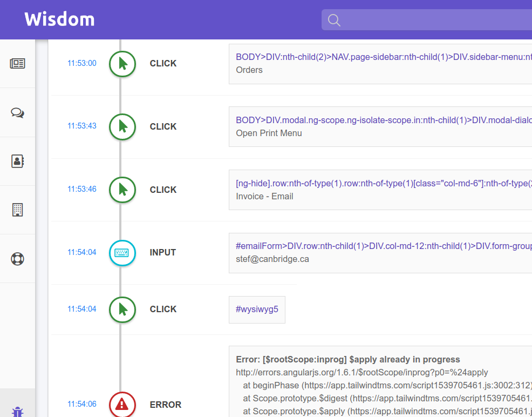
Task: Focus the header search field
Action: click(426, 19)
